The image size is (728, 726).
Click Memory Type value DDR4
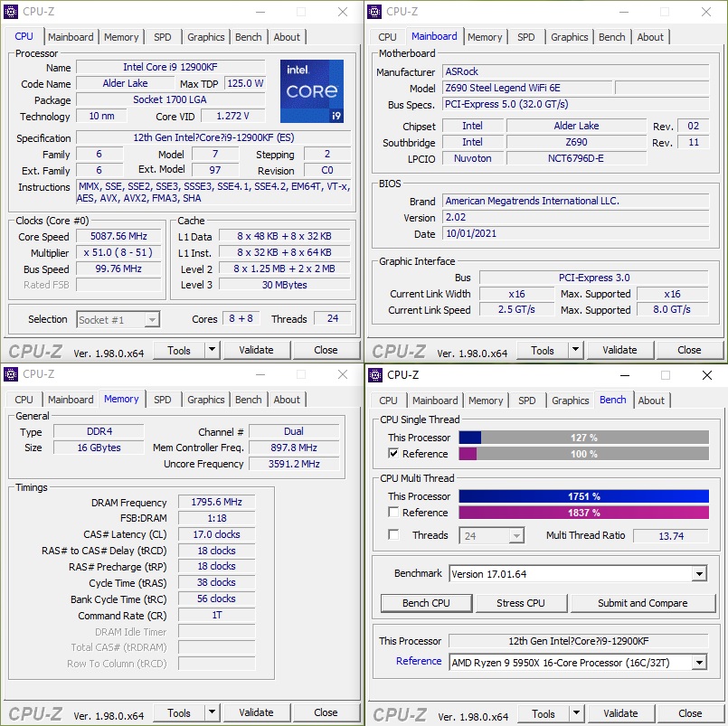click(x=99, y=431)
